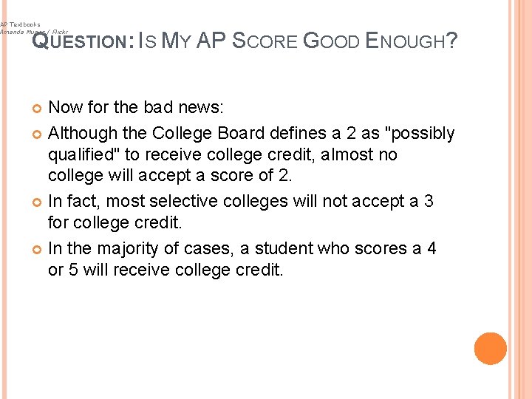
Task: Select the bullet beside "In the majority of cases"
Action: click(x=37, y=250)
